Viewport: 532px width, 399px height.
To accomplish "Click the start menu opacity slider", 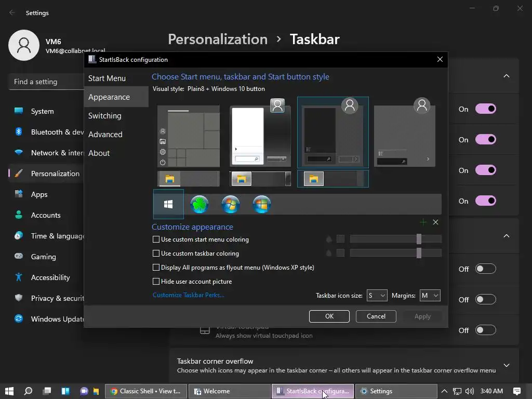I will (x=395, y=239).
